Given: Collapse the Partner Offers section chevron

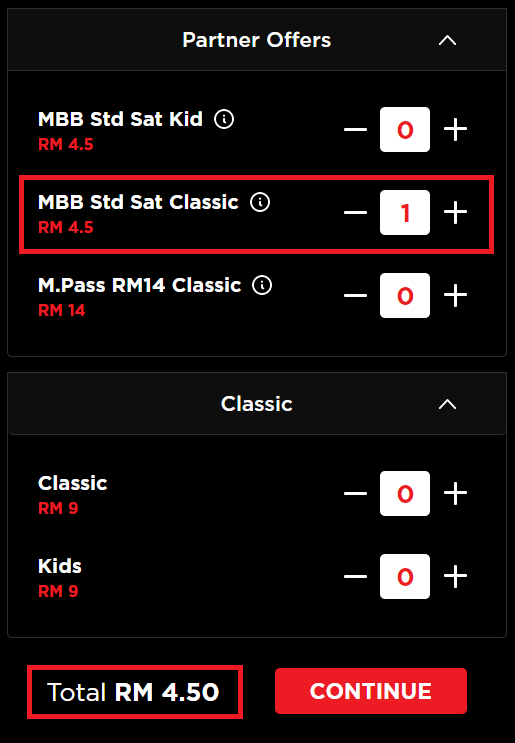Looking at the screenshot, I should [447, 40].
